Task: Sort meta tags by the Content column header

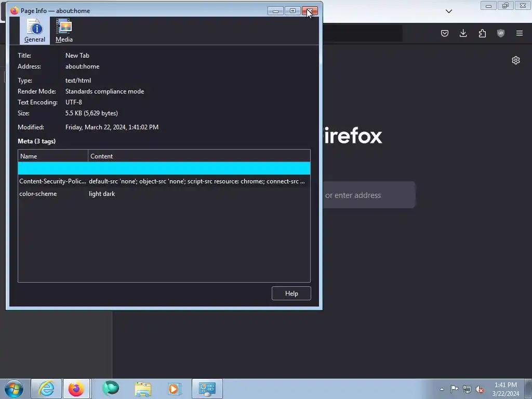Action: [199, 156]
